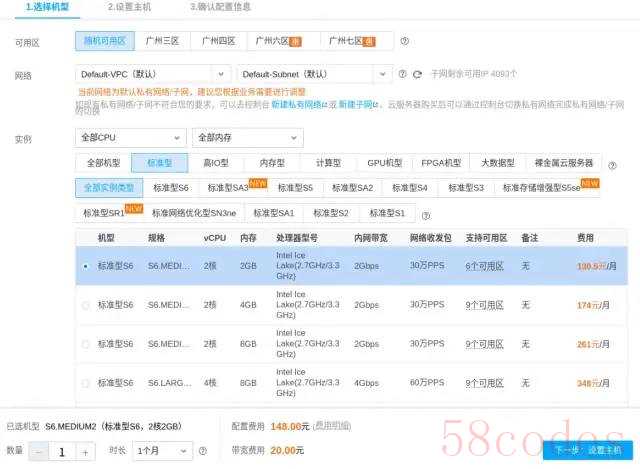
Task: Click the quantity input field
Action: pyautogui.click(x=62, y=452)
